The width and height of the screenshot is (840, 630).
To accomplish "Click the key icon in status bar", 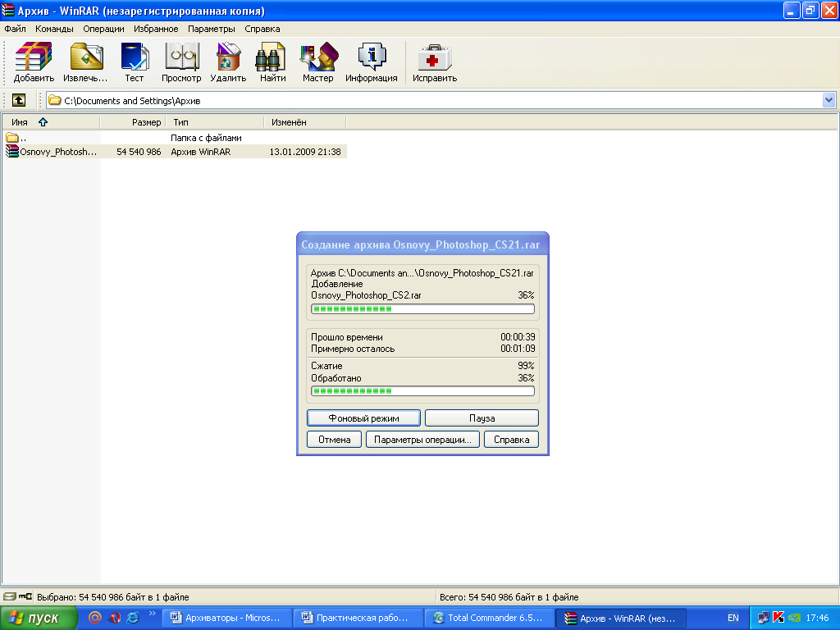I will coord(25,596).
